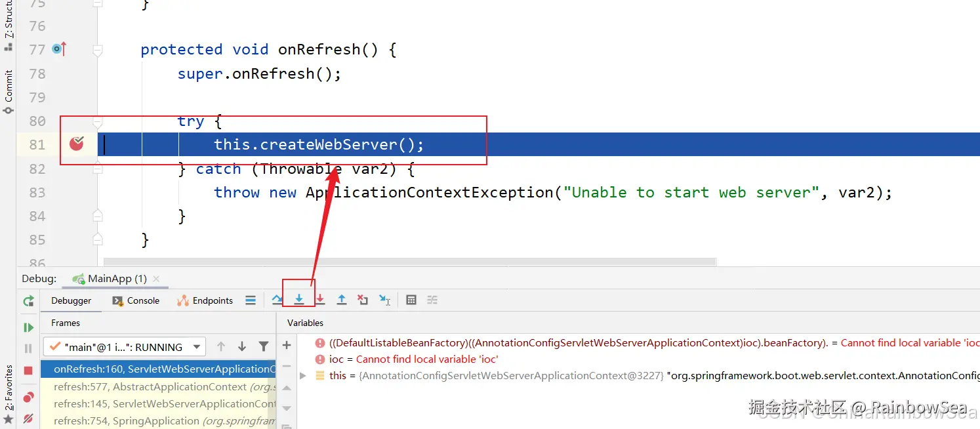The width and height of the screenshot is (980, 429).
Task: Select frame refresh:145, ServletWebServerApplicationContext
Action: click(158, 404)
